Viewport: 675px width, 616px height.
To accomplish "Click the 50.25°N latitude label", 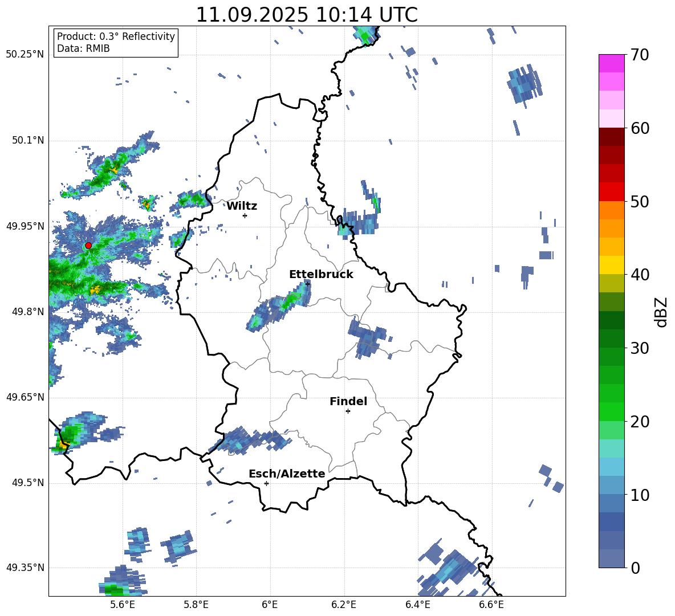I will pos(25,55).
